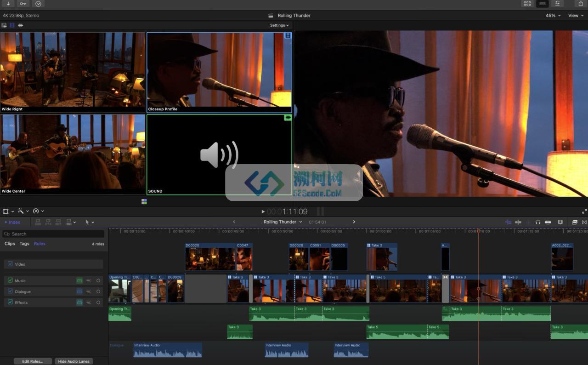Click play button beside timecode
The image size is (588, 365).
click(263, 211)
